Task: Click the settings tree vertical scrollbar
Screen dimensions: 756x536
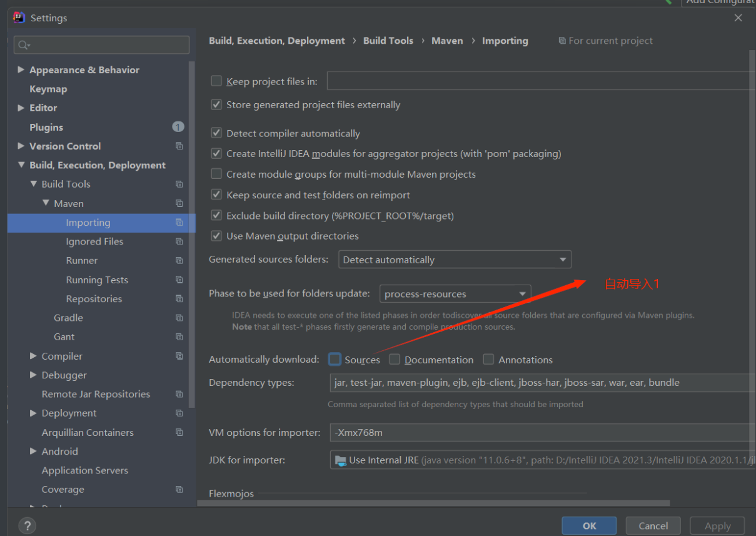Action: pyautogui.click(x=192, y=235)
